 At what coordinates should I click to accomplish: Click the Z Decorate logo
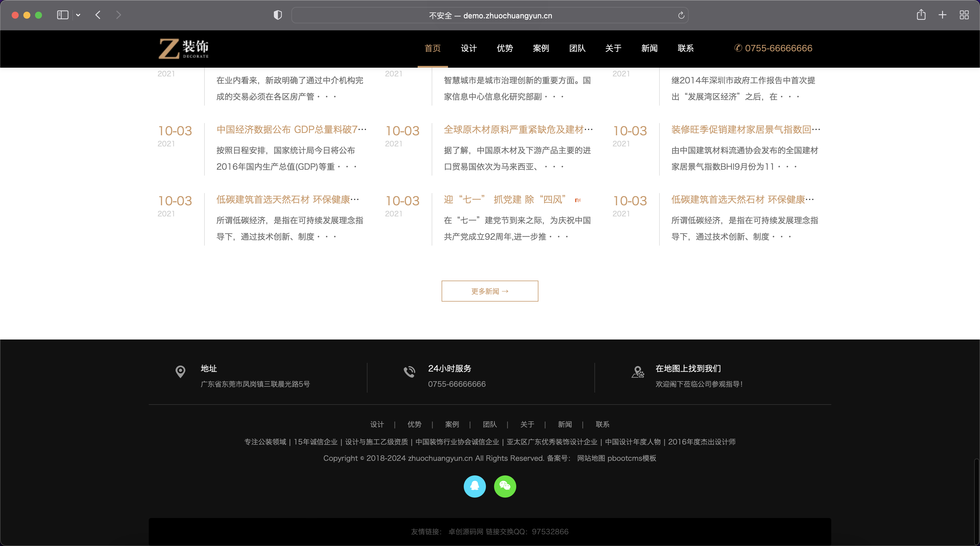[x=184, y=49]
